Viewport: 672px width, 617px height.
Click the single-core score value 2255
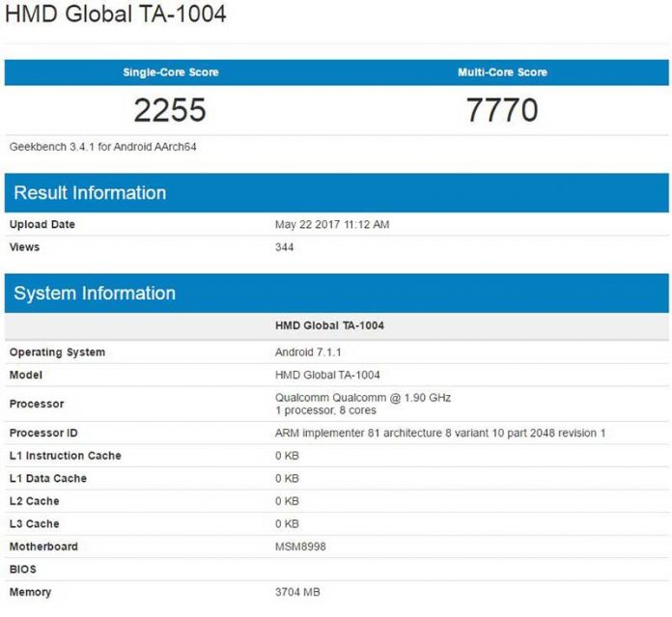click(170, 110)
